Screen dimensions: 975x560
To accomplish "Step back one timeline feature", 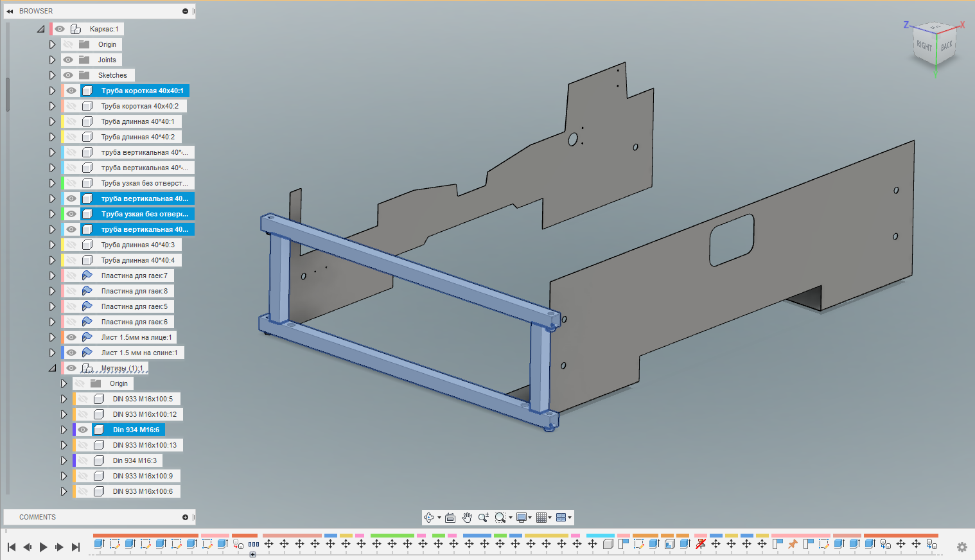I will (x=28, y=547).
